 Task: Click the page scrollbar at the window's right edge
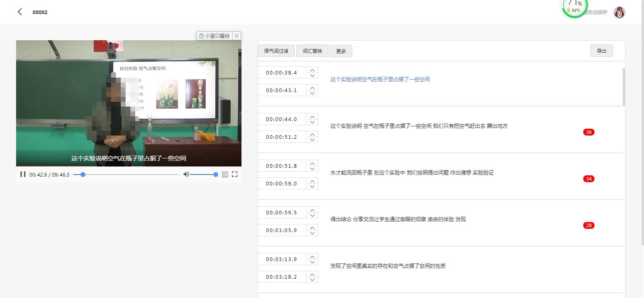click(x=642, y=123)
